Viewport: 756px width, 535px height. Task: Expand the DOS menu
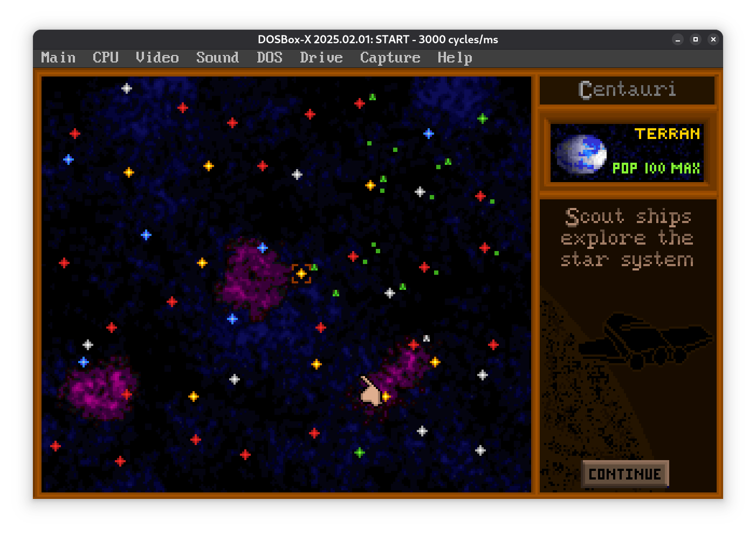tap(269, 58)
